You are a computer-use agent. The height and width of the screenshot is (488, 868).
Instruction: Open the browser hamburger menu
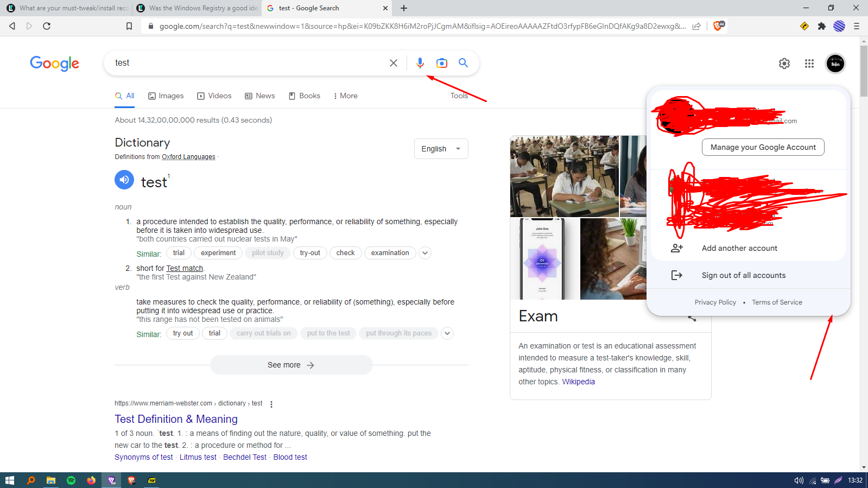857,26
